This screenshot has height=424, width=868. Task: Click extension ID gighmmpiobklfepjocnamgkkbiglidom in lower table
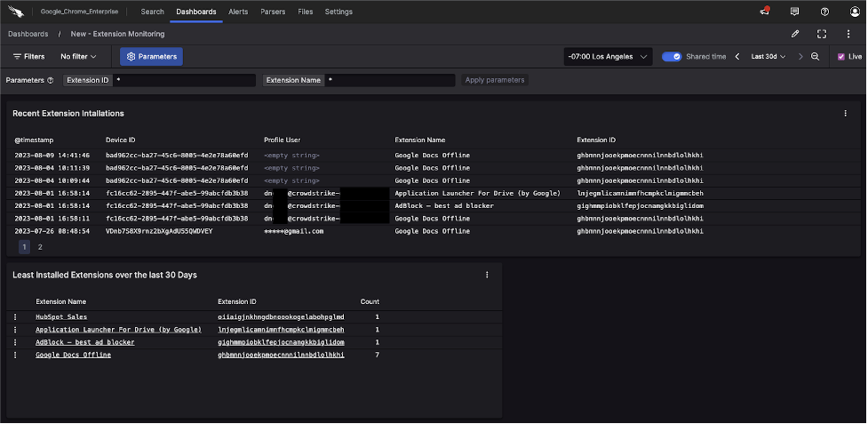point(282,342)
